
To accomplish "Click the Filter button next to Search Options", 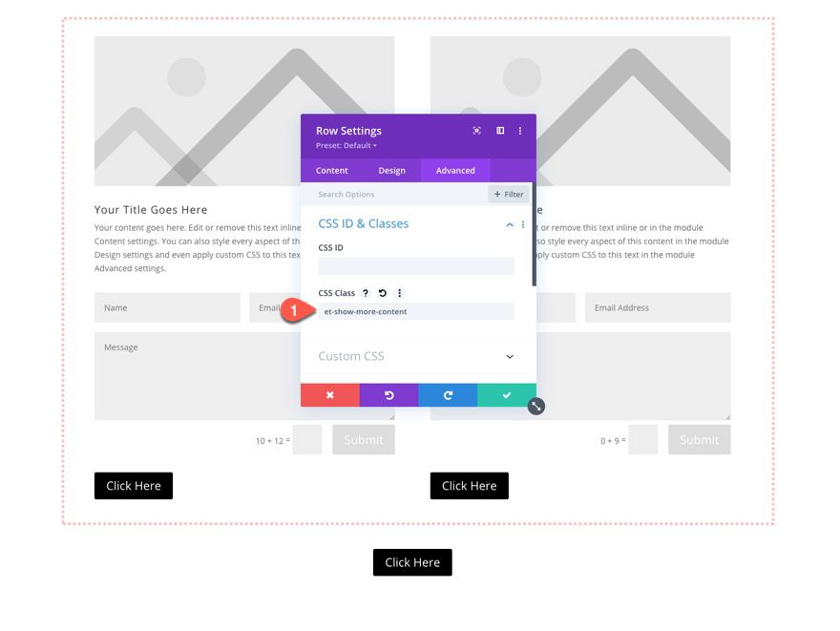I will point(509,194).
